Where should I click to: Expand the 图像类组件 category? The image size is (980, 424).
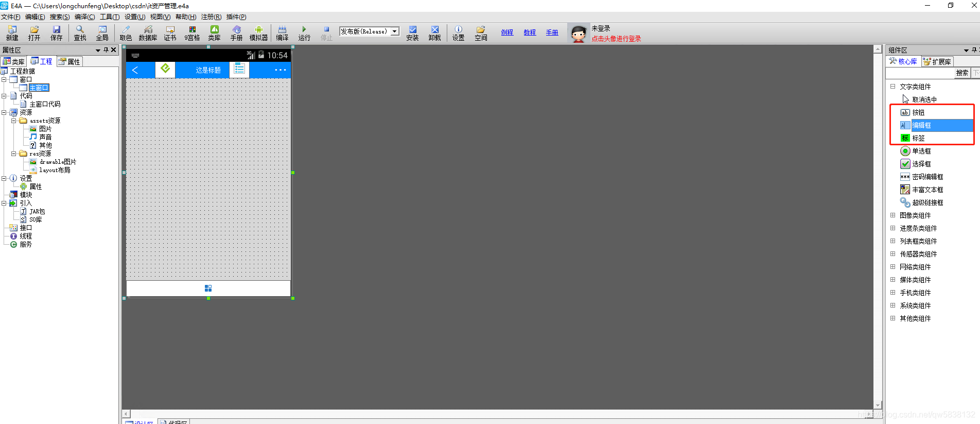893,215
